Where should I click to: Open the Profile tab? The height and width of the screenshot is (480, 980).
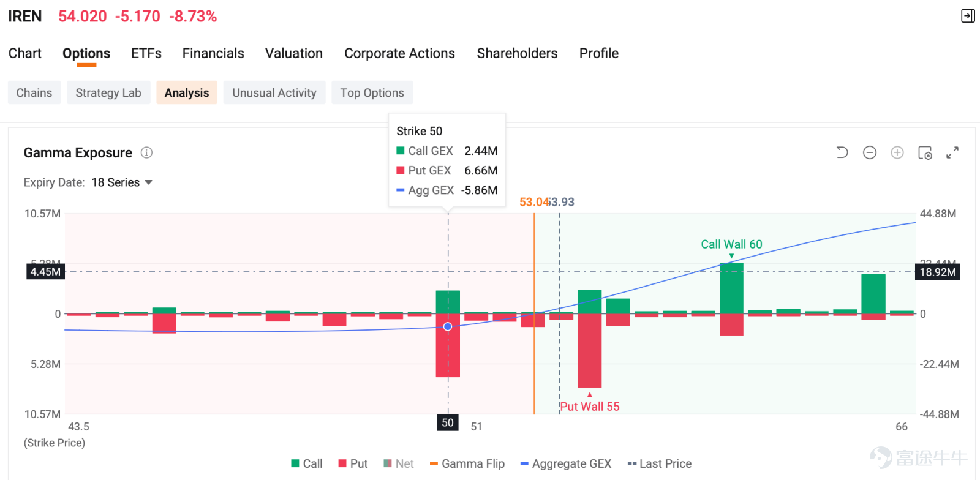(599, 53)
